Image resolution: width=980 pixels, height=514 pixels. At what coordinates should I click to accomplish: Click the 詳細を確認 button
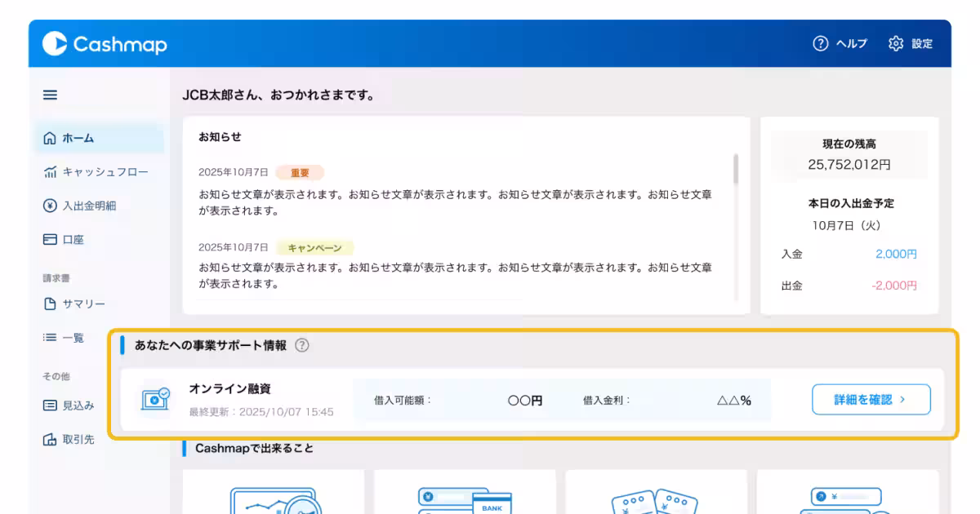pyautogui.click(x=871, y=400)
